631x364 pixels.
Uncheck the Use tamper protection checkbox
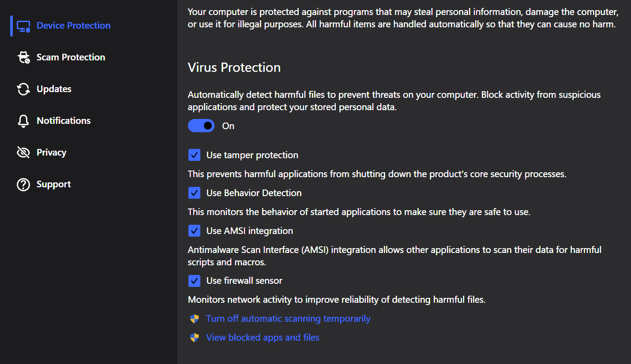tap(194, 155)
